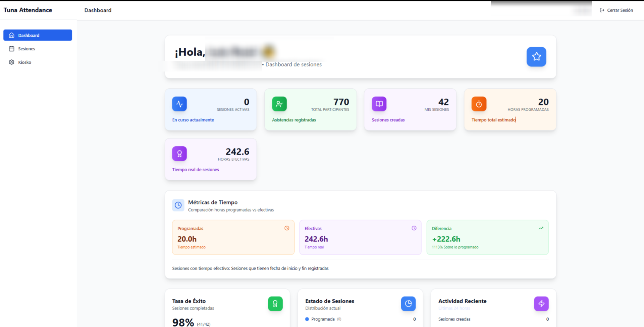Click the activity icon on Sesiones Activas card

(179, 104)
